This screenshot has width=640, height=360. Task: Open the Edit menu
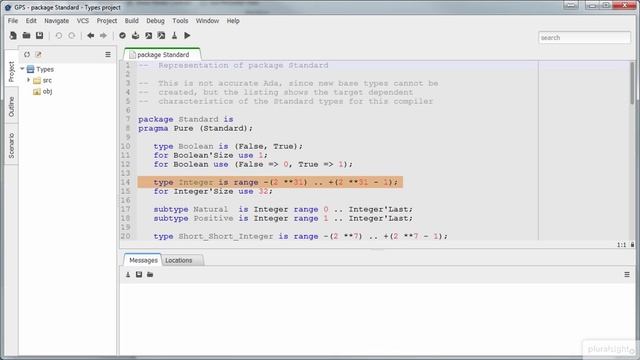[x=31, y=21]
